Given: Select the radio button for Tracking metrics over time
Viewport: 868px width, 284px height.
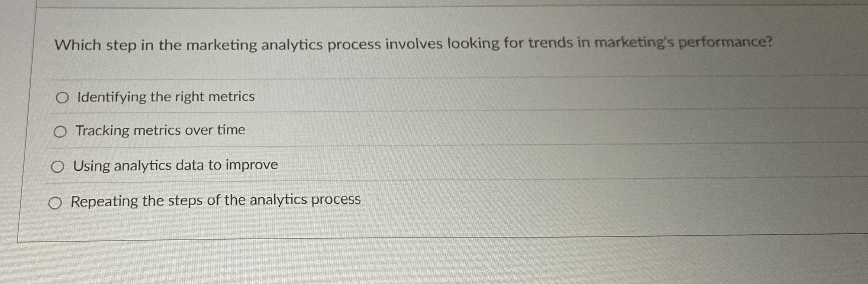Looking at the screenshot, I should click(x=61, y=132).
